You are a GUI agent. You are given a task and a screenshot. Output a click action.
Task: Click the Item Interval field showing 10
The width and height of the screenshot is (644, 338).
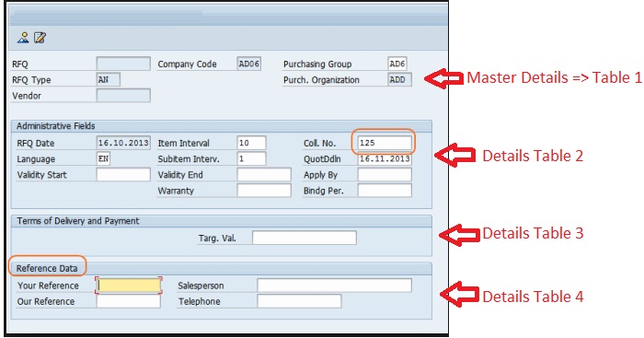251,143
